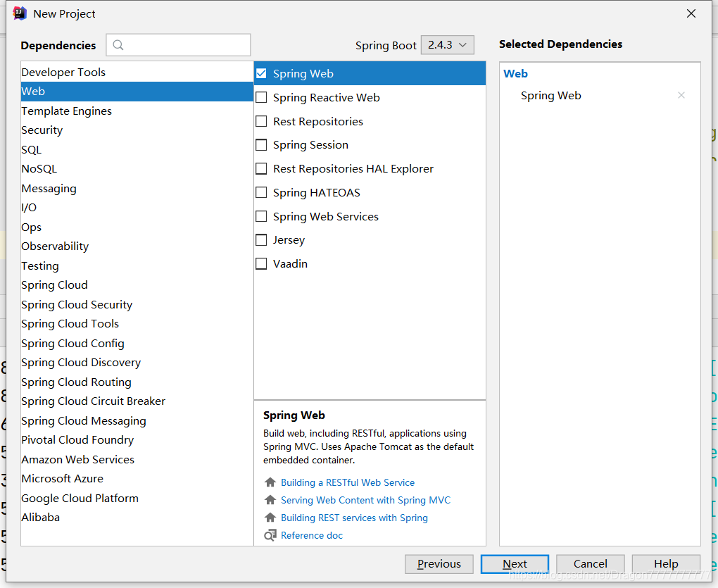Tick the Rest Repositories checkbox
The image size is (718, 588).
coord(261,121)
